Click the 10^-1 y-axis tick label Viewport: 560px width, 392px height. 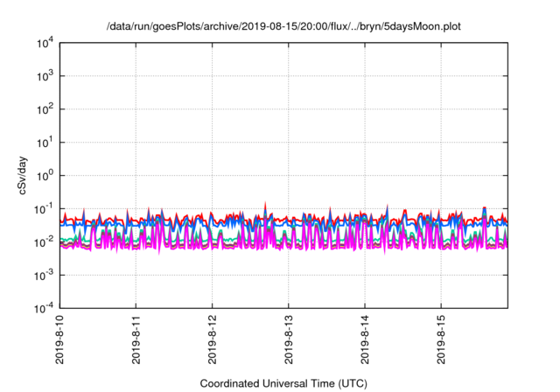coord(44,209)
